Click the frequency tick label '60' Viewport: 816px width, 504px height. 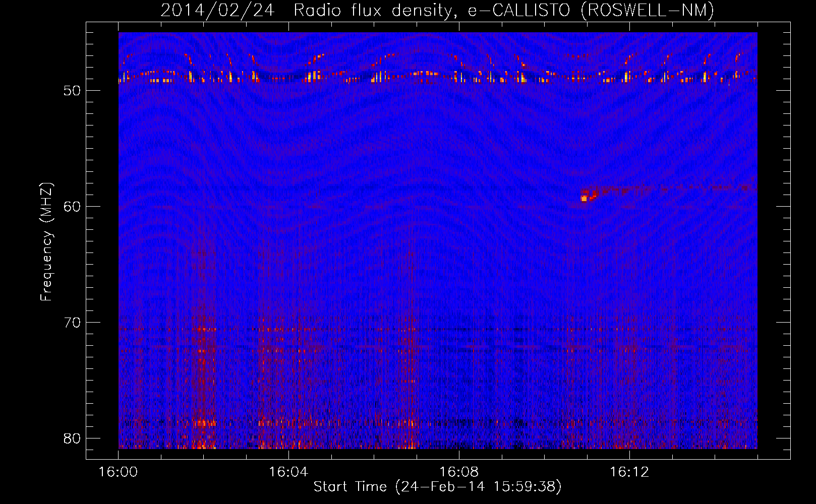(73, 207)
